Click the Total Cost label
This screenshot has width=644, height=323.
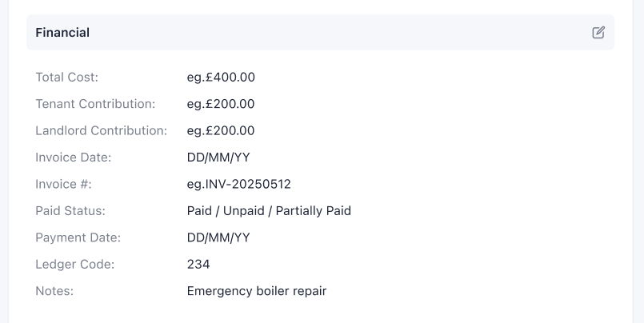click(x=67, y=78)
